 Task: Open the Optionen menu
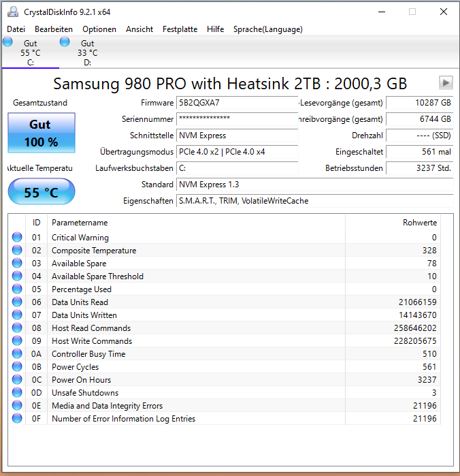click(x=99, y=29)
